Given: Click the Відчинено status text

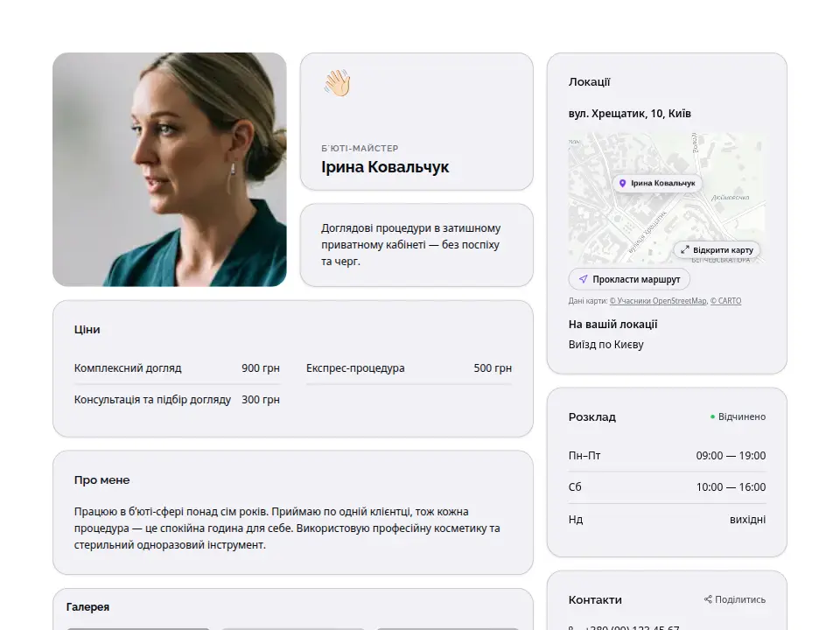Looking at the screenshot, I should coord(741,416).
